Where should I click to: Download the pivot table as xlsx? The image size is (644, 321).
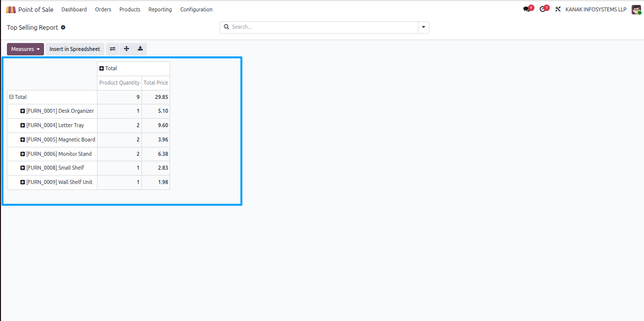[140, 49]
